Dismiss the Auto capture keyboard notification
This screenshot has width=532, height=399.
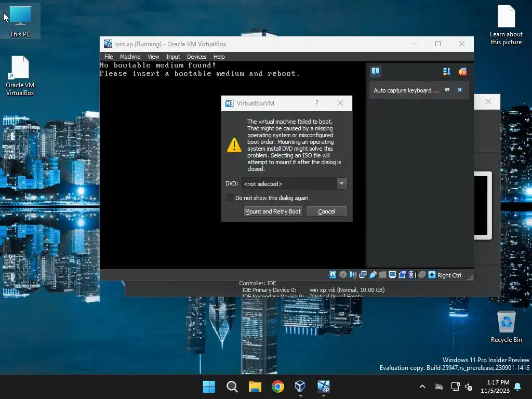pos(460,90)
